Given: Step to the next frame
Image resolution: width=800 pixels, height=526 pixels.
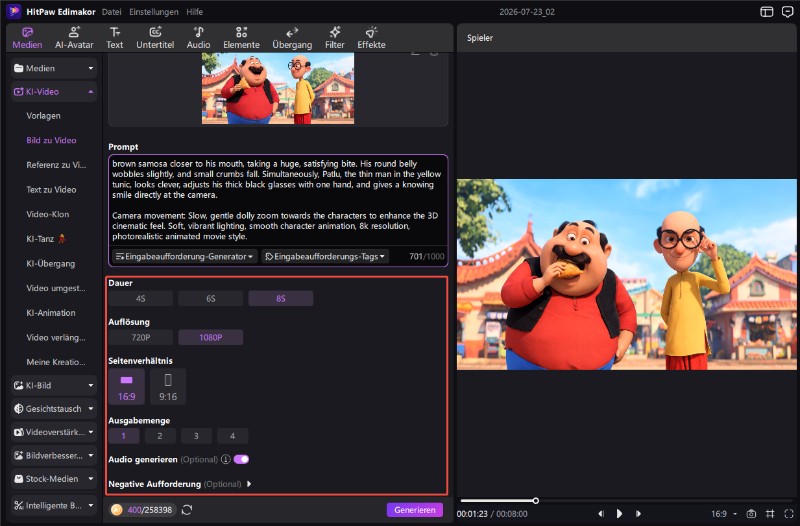Looking at the screenshot, I should (x=638, y=514).
